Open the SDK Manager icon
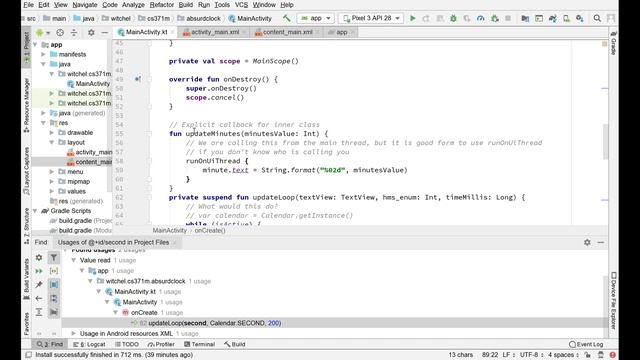 tap(580, 18)
